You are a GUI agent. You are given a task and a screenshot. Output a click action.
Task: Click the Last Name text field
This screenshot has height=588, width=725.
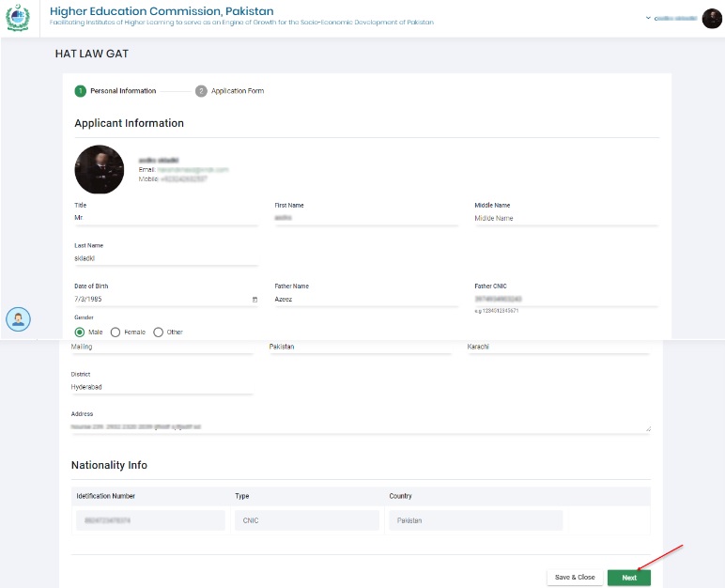165,258
